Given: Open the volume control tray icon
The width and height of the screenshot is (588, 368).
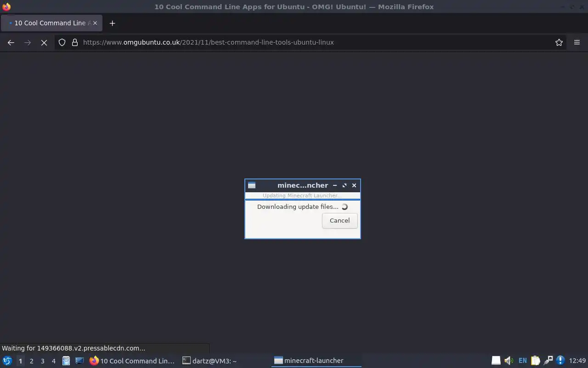Looking at the screenshot, I should [509, 361].
